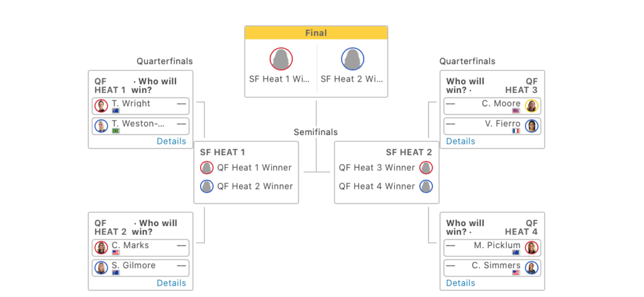This screenshot has width=644, height=297.
Task: Click T. Wright's athlete avatar
Action: coord(102,106)
